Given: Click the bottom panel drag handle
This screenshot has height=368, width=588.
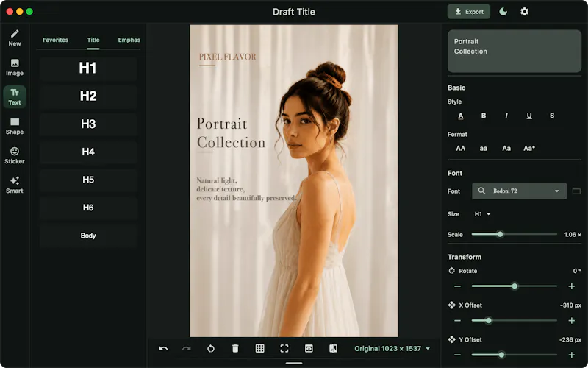Looking at the screenshot, I should pyautogui.click(x=293, y=363).
